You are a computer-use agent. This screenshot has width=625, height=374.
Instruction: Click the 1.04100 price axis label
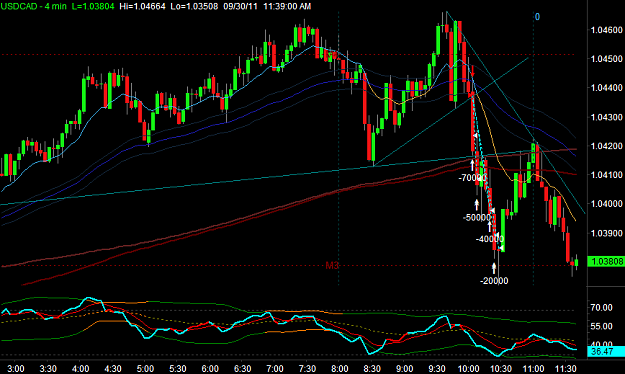606,175
